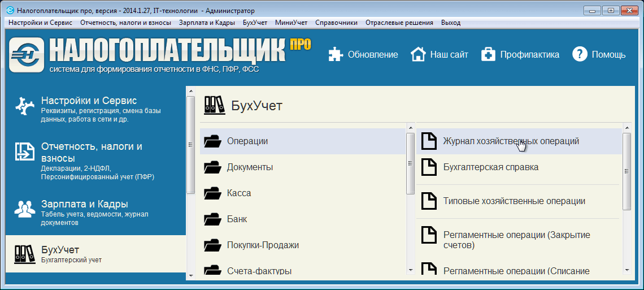Click the folder icon next to Документы

(212, 167)
